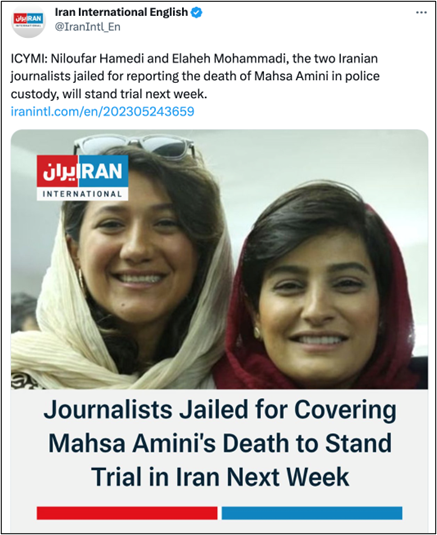Image resolution: width=437 pixels, height=535 pixels.
Task: Click the headline line 'Mahsa Amini's Death to Stand'
Action: point(220,444)
